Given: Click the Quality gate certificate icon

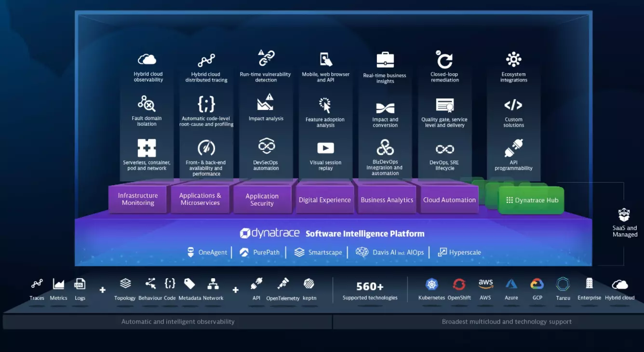Looking at the screenshot, I should 445,105.
